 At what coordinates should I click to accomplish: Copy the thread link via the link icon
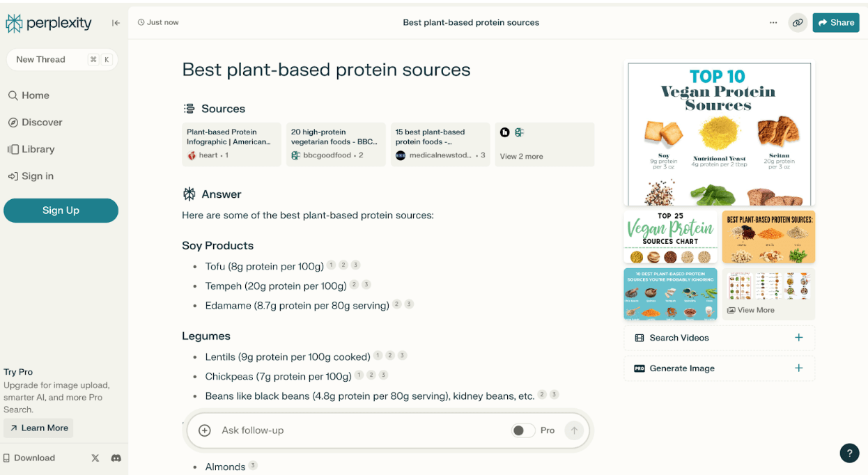[798, 22]
